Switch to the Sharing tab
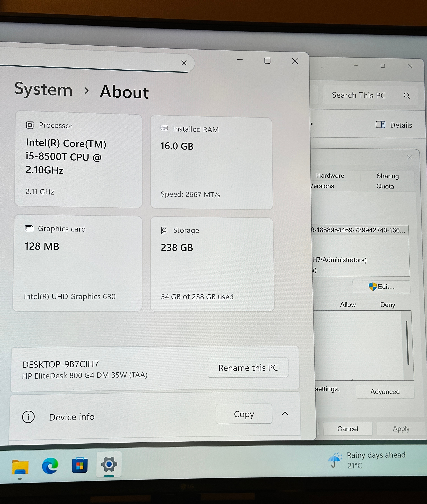427x504 pixels. [x=388, y=176]
